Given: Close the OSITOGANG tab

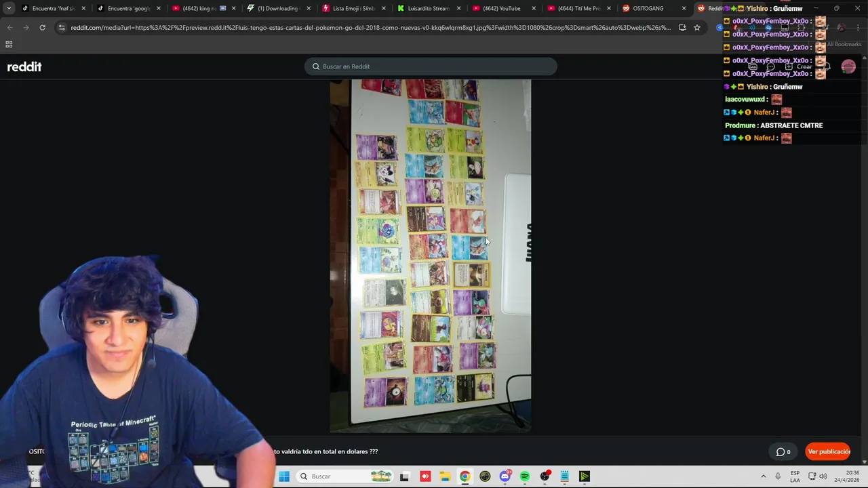Looking at the screenshot, I should pos(684,8).
